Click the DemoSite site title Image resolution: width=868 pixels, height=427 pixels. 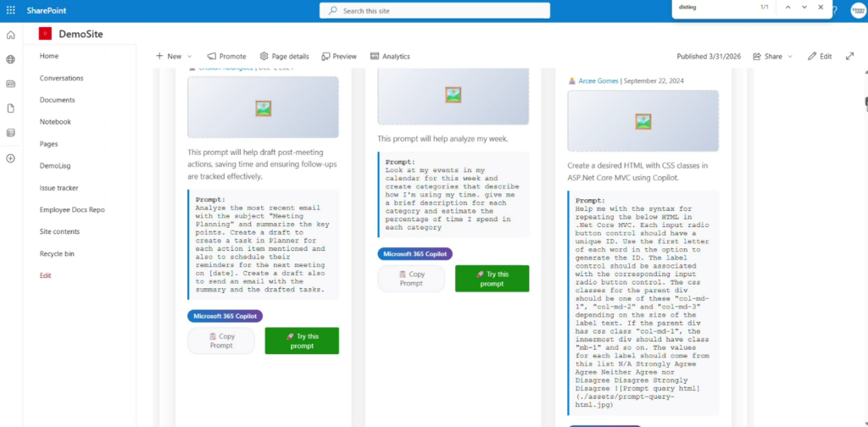(81, 34)
